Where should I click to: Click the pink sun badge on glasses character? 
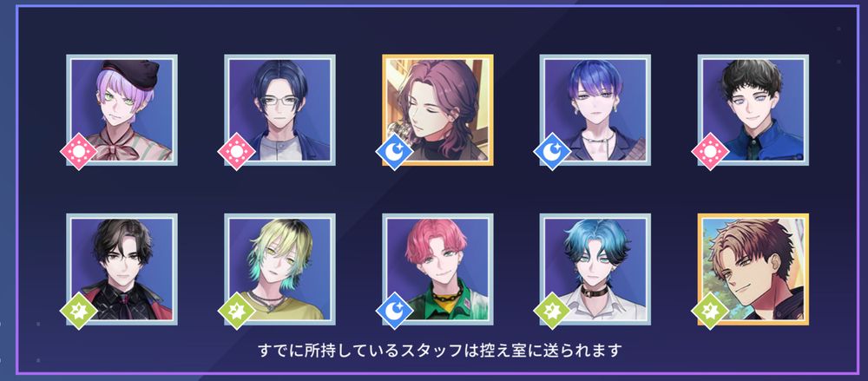pos(236,151)
